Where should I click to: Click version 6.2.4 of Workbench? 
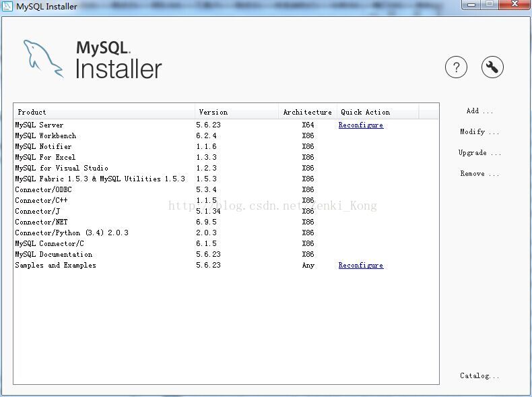(206, 136)
